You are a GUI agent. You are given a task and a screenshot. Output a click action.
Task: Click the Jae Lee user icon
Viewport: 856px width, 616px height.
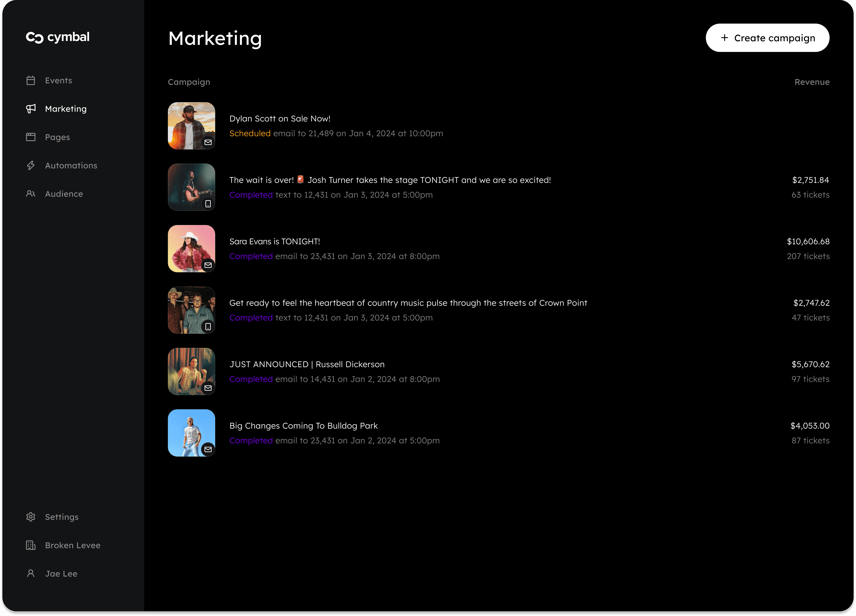tap(31, 573)
